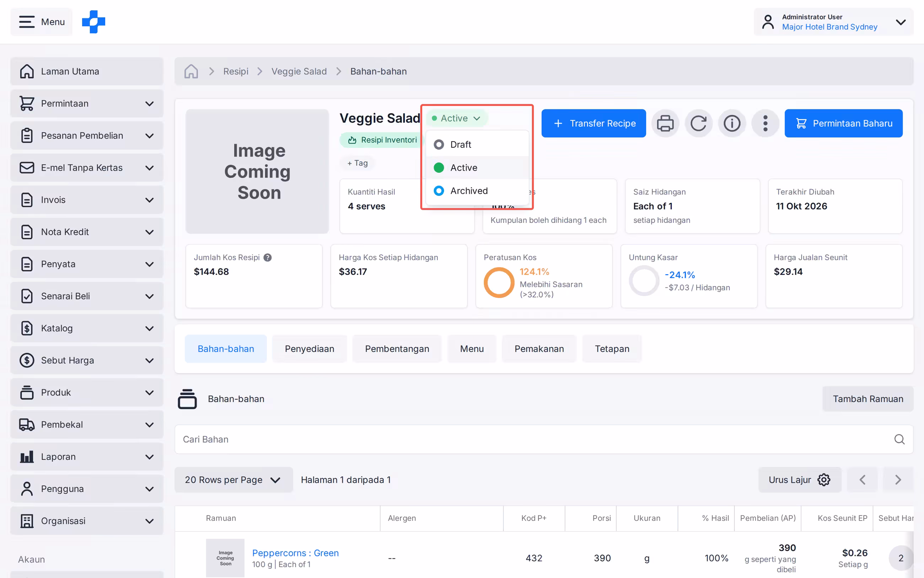
Task: Open the three-dot more options menu
Action: click(765, 123)
